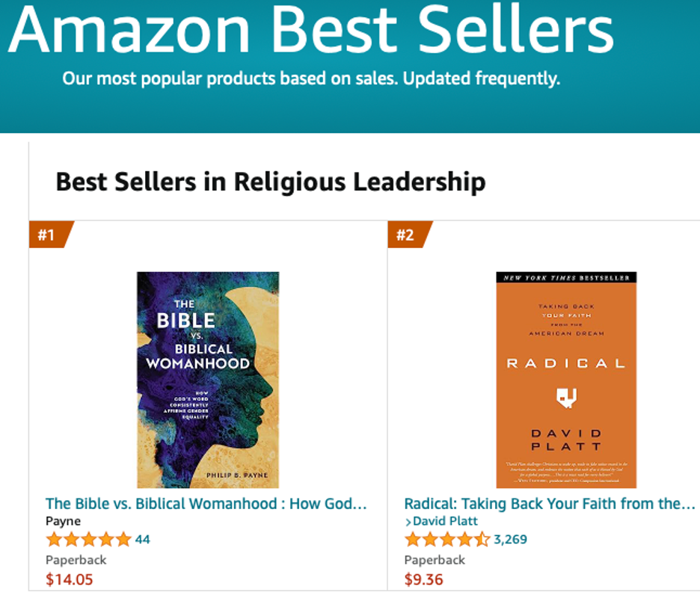Select the $14.05 price
This screenshot has height=592, width=700.
[x=70, y=579]
